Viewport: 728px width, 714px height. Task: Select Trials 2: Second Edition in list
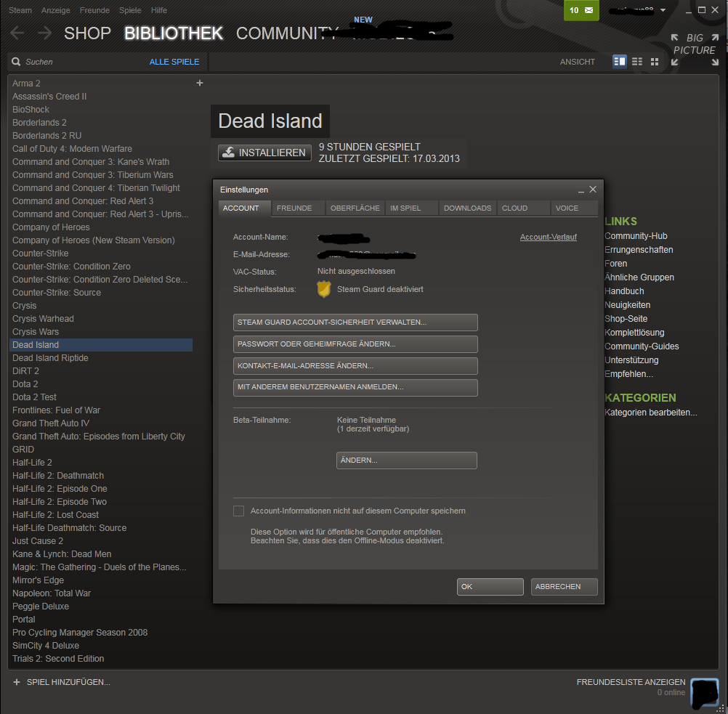(x=101, y=659)
